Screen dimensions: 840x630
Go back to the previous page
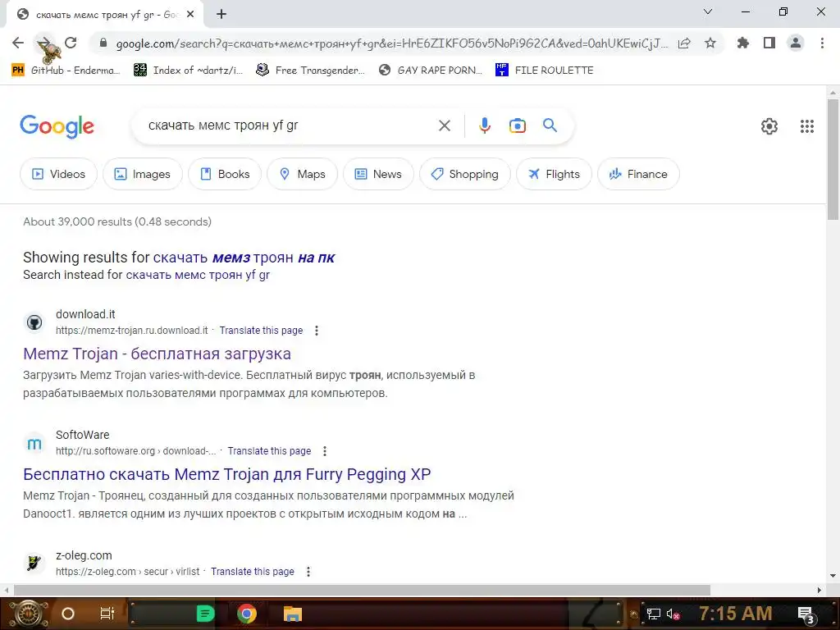click(x=18, y=43)
